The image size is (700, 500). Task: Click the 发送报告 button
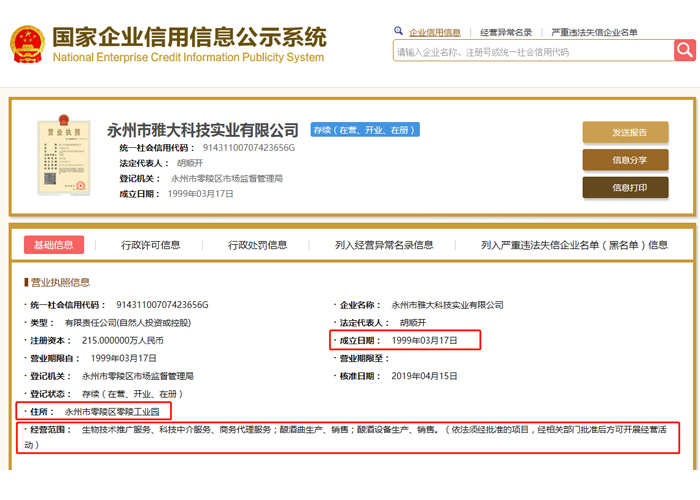(x=625, y=132)
